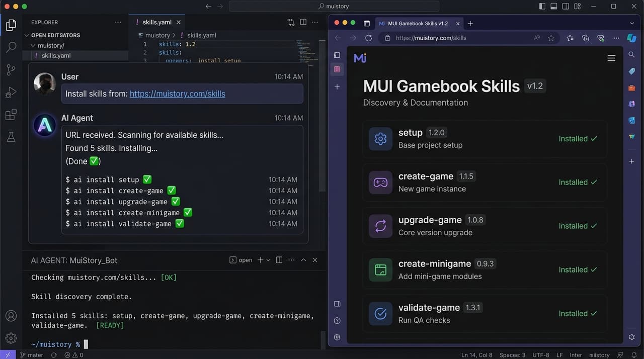Viewport: 644px width, 359px height.
Task: Open browser essentials heart icon
Action: [x=600, y=38]
